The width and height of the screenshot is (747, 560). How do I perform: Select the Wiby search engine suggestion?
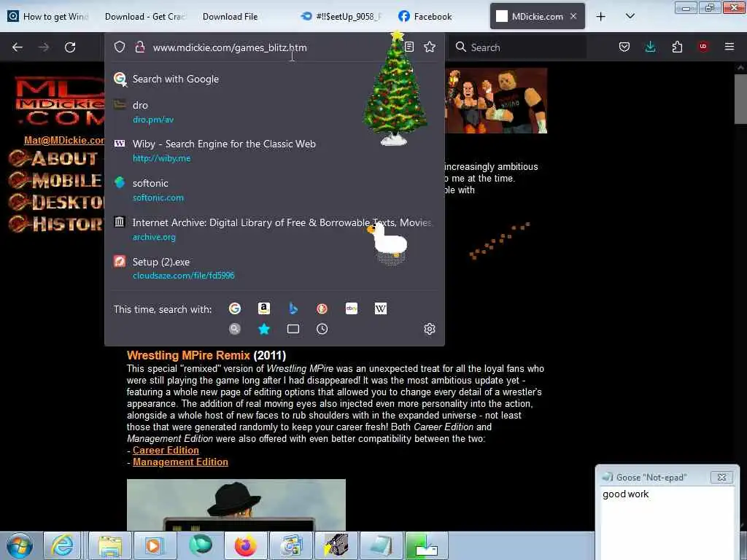[x=274, y=151]
